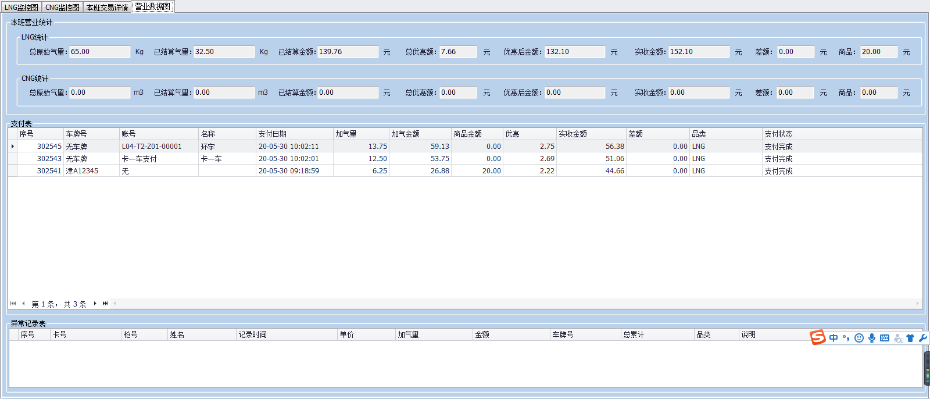Viewport: 930px width, 399px height.
Task: Click the greyed person icon in IME bar
Action: [x=898, y=339]
